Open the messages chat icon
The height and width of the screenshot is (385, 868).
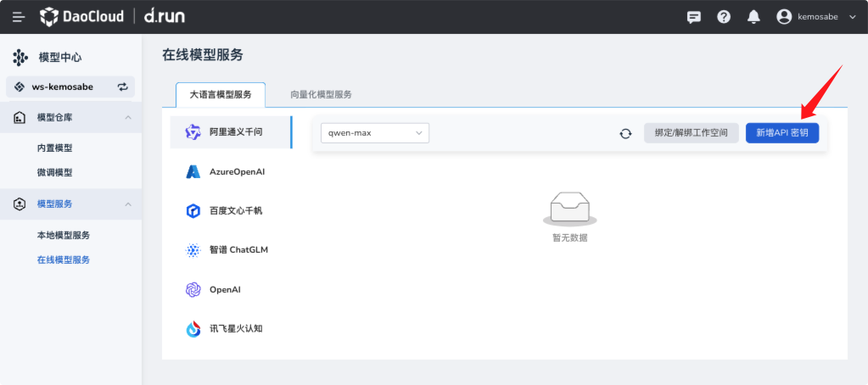coord(693,17)
